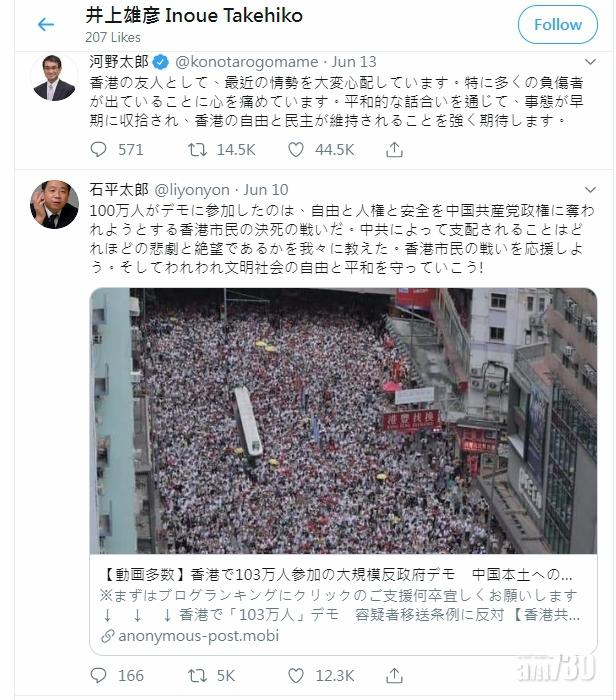Open anonymous-post.mobi link
Viewport: 616px width, 700px height.
199,636
